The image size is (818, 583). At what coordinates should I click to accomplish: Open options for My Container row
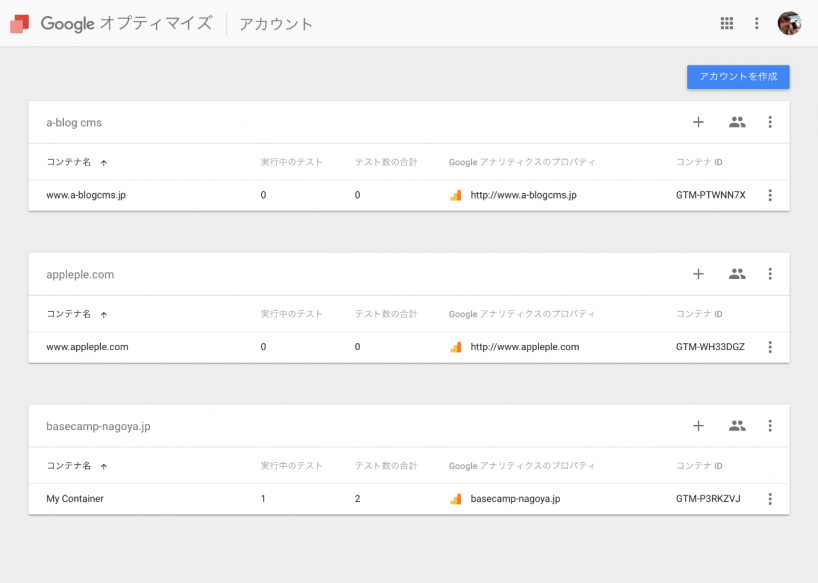click(770, 499)
